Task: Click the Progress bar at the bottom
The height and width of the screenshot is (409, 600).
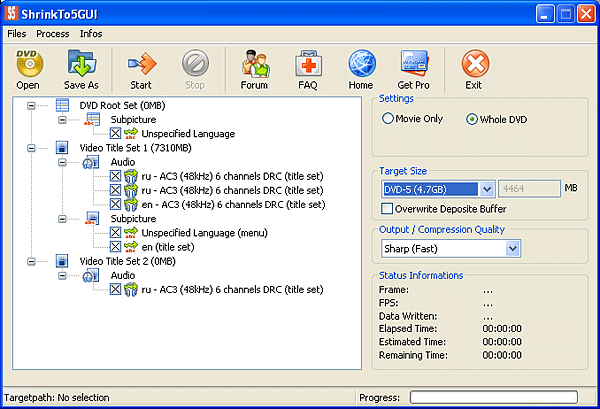Action: 494,397
